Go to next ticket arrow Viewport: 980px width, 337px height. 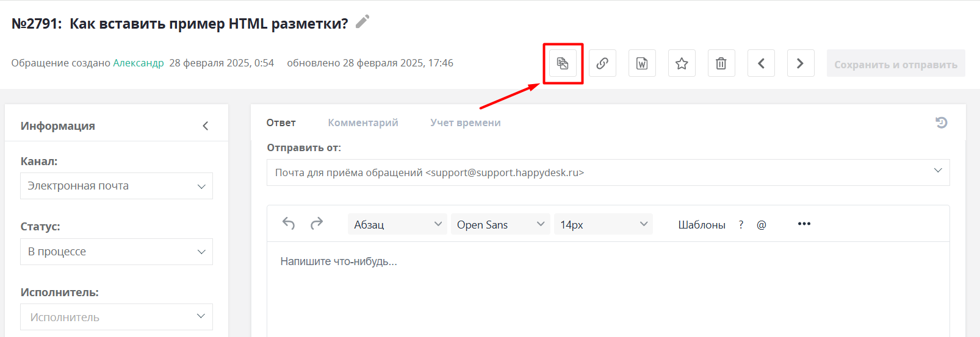[801, 63]
